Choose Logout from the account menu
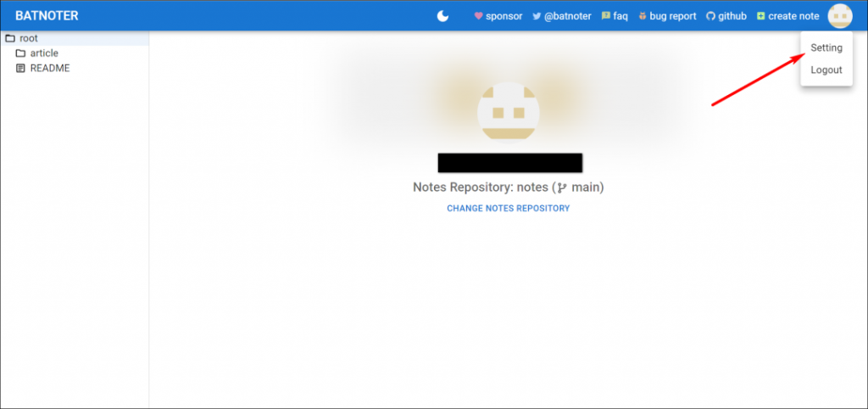868x409 pixels. click(826, 70)
